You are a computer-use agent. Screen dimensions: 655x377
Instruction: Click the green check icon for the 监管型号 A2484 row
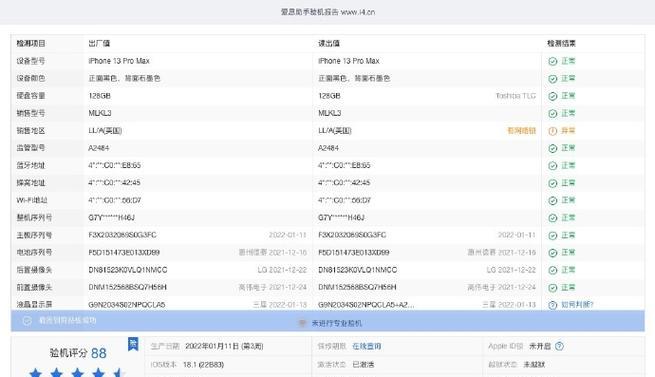coord(553,148)
